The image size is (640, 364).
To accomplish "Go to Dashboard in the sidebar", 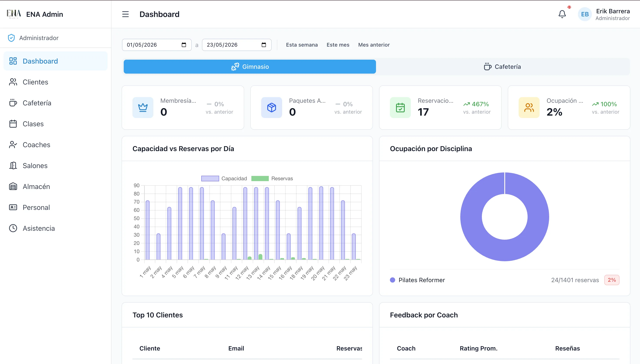I will (56, 61).
